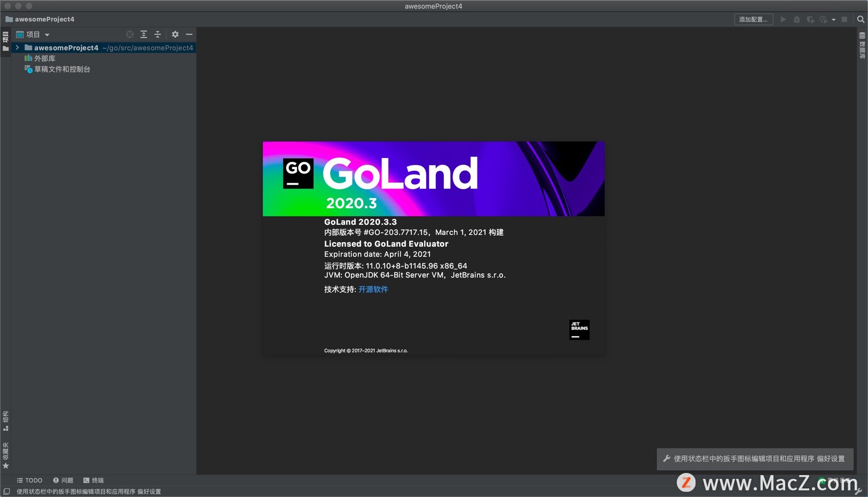Click the awesomeProject4 breadcrumb in navigation bar
868x497 pixels.
coord(40,19)
